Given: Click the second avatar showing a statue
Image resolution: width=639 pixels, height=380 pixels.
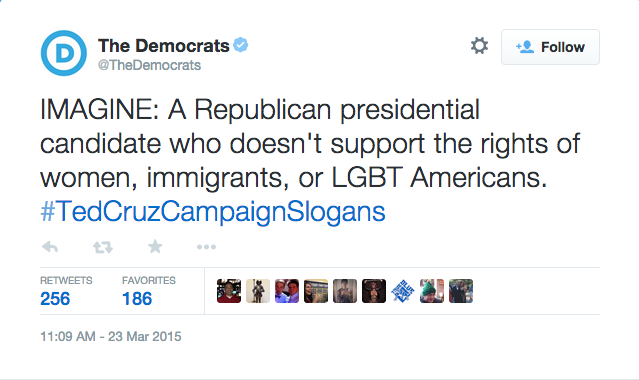Looking at the screenshot, I should [x=258, y=291].
